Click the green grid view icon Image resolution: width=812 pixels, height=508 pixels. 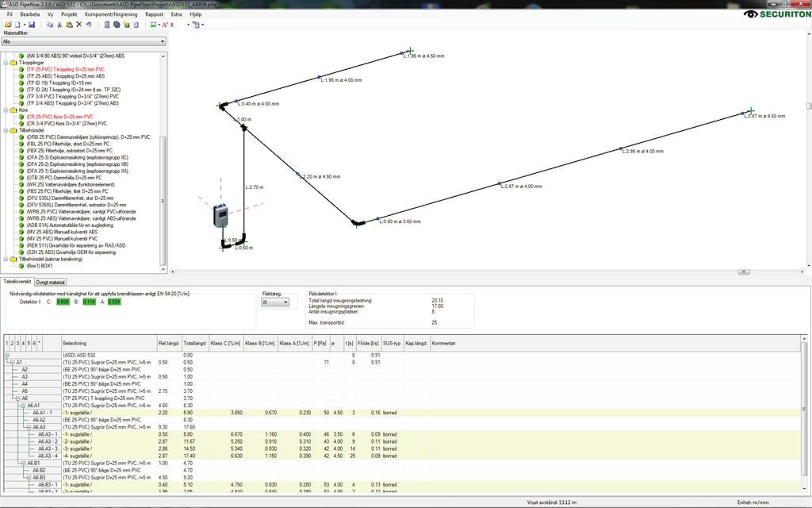pos(153,25)
